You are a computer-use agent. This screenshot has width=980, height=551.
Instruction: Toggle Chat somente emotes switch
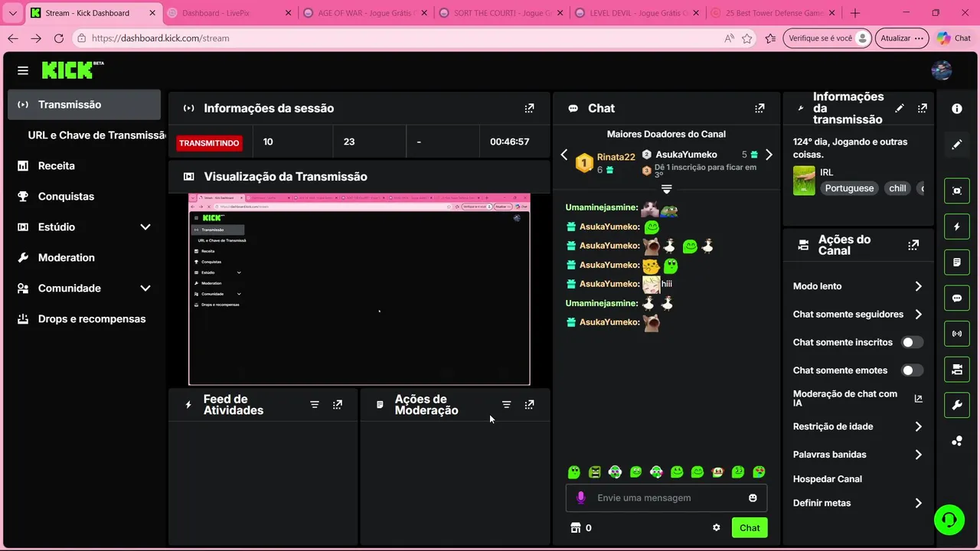click(x=912, y=370)
